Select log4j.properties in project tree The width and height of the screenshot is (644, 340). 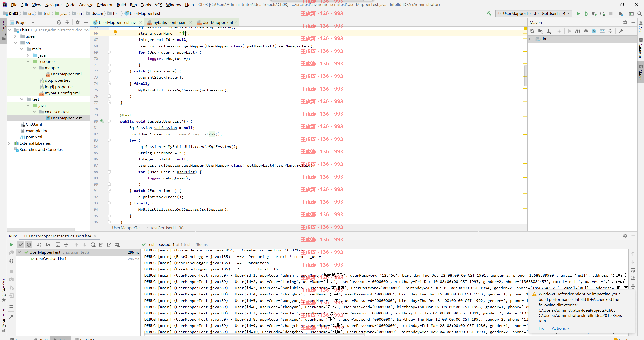point(59,87)
